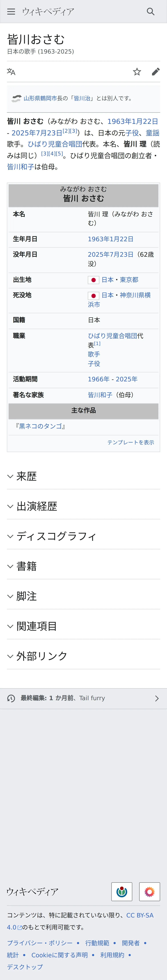Open the last edited history clock icon

(11, 698)
